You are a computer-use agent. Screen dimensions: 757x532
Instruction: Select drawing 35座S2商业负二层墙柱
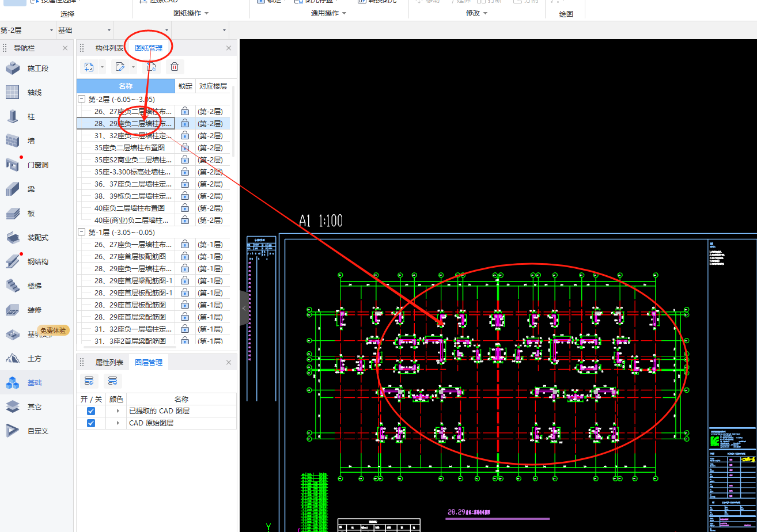[x=133, y=159]
